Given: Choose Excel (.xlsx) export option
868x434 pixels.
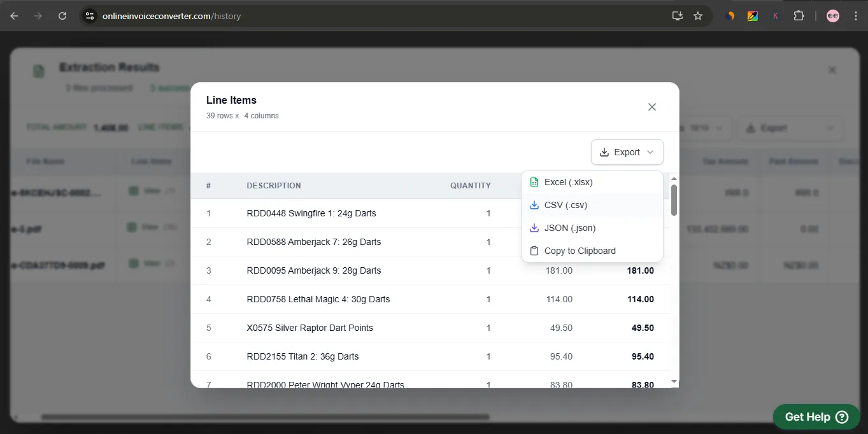Looking at the screenshot, I should (x=592, y=182).
